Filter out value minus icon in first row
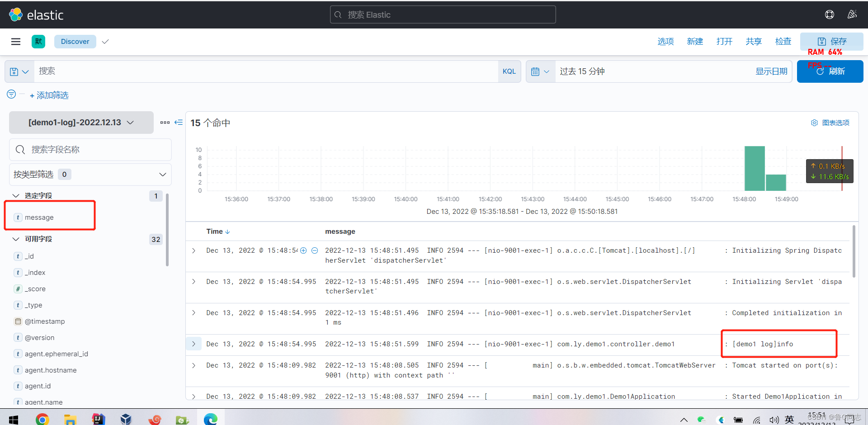 coord(315,250)
